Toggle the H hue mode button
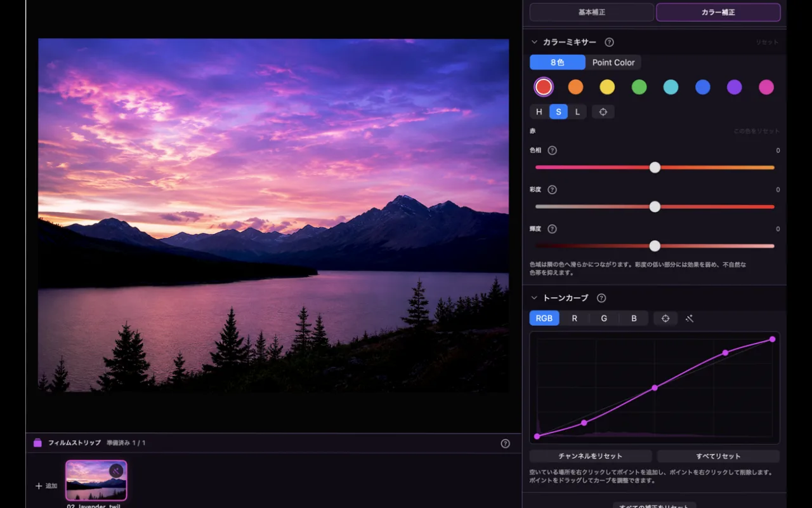Image resolution: width=812 pixels, height=508 pixels. pyautogui.click(x=539, y=112)
